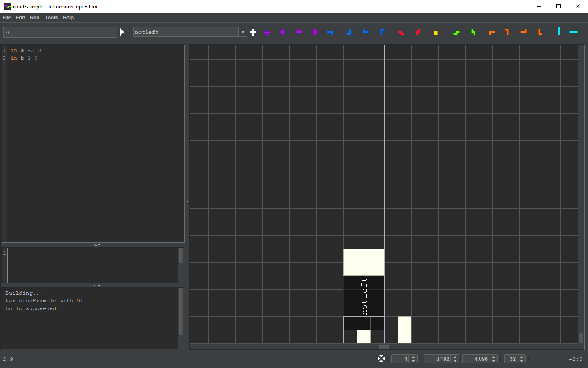
Task: Select the vertical cyan I tetromino
Action: (x=559, y=31)
